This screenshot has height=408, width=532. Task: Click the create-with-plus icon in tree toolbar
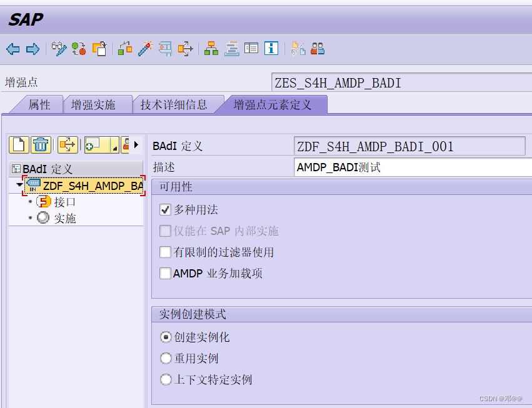(98, 145)
